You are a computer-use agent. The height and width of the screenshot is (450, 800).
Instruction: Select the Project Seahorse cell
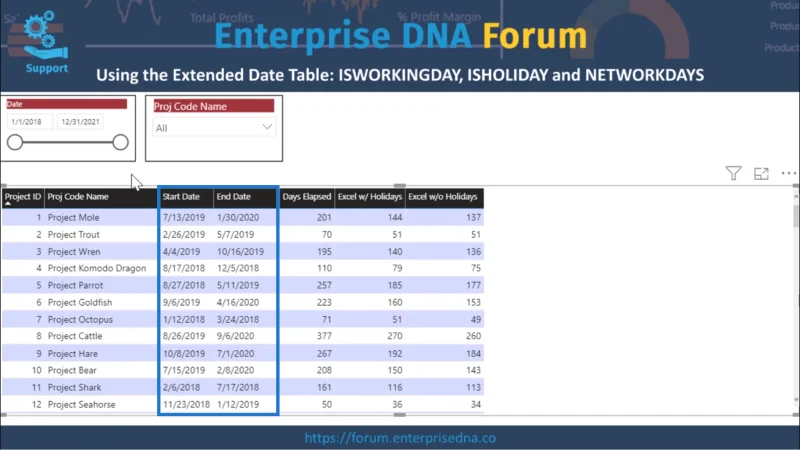82,405
